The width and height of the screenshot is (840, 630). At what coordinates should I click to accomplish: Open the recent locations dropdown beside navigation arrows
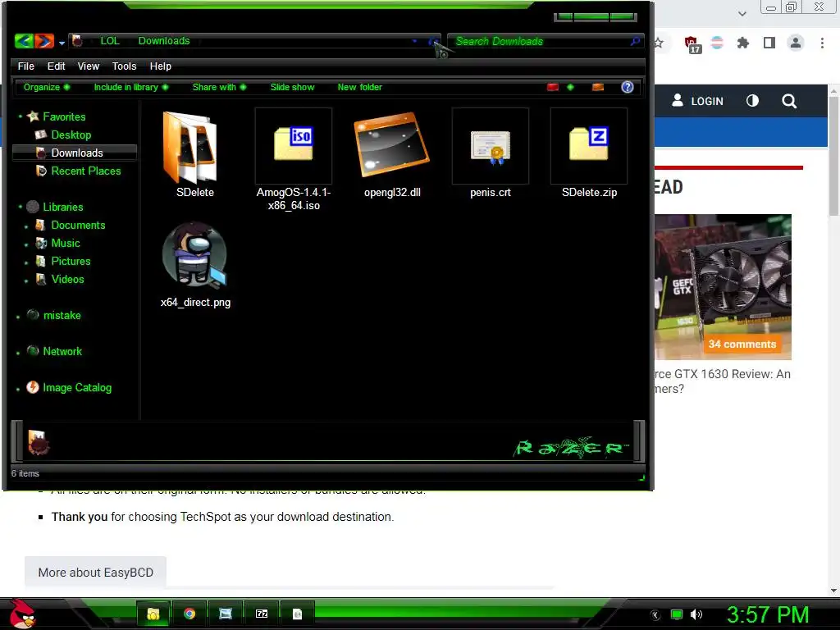pyautogui.click(x=62, y=43)
